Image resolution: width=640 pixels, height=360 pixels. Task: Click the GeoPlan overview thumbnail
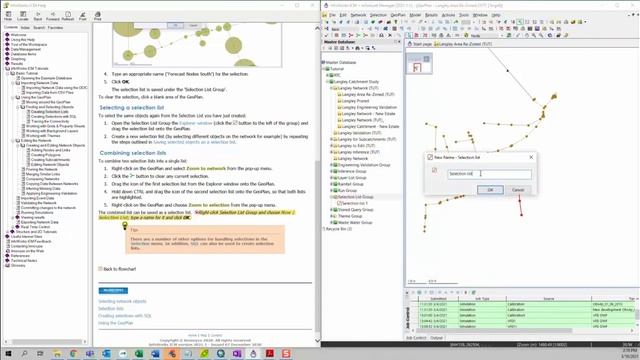[419, 64]
